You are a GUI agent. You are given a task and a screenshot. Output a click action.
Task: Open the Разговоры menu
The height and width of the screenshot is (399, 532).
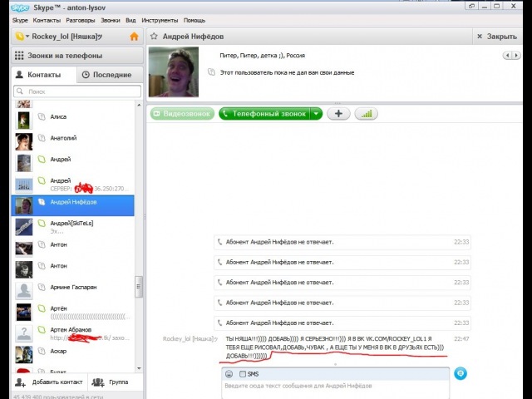click(81, 20)
